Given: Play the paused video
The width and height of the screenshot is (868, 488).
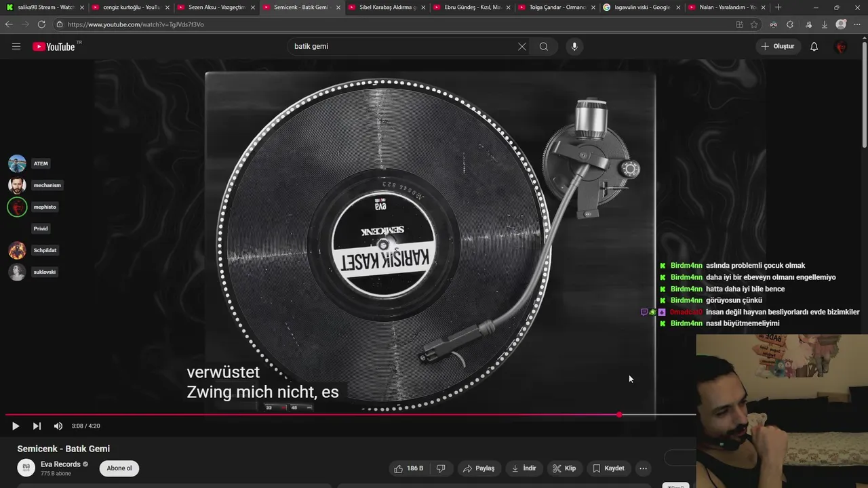Looking at the screenshot, I should pyautogui.click(x=15, y=426).
